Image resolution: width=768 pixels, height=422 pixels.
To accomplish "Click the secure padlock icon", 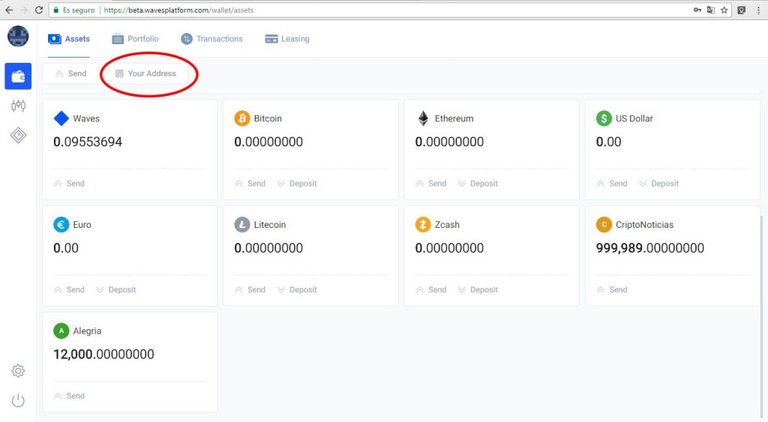I will click(56, 10).
